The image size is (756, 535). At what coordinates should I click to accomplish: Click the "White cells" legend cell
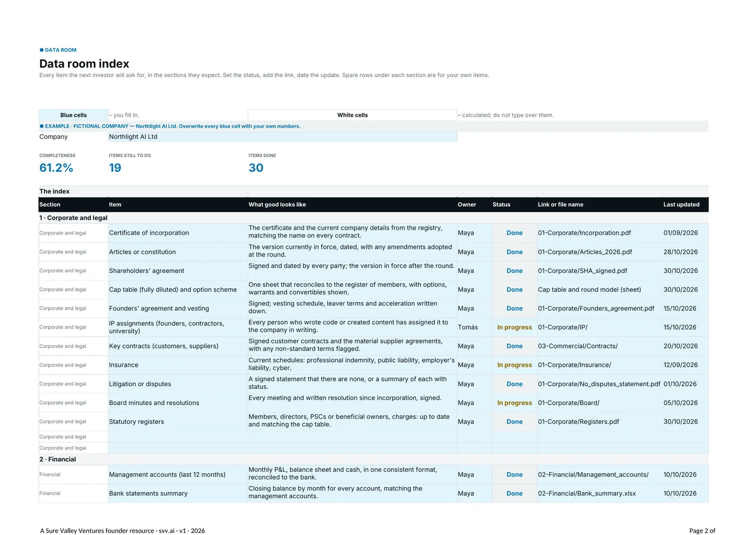[x=353, y=115]
